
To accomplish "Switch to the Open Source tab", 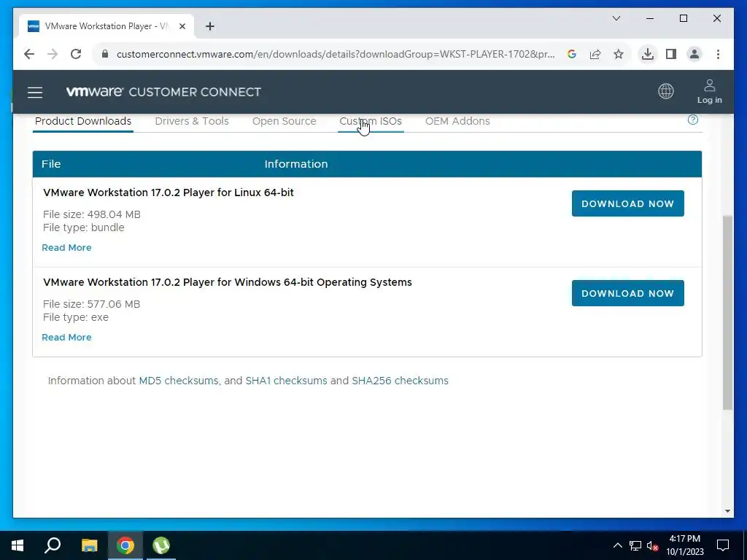I will [284, 121].
